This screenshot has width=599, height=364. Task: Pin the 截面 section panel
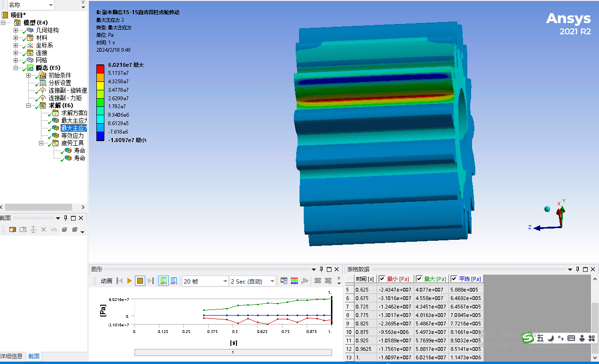point(65,218)
